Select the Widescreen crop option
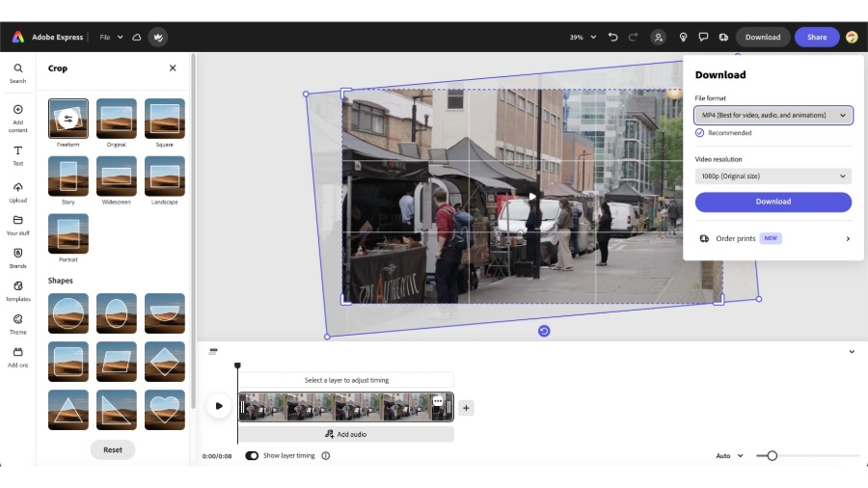 point(117,176)
